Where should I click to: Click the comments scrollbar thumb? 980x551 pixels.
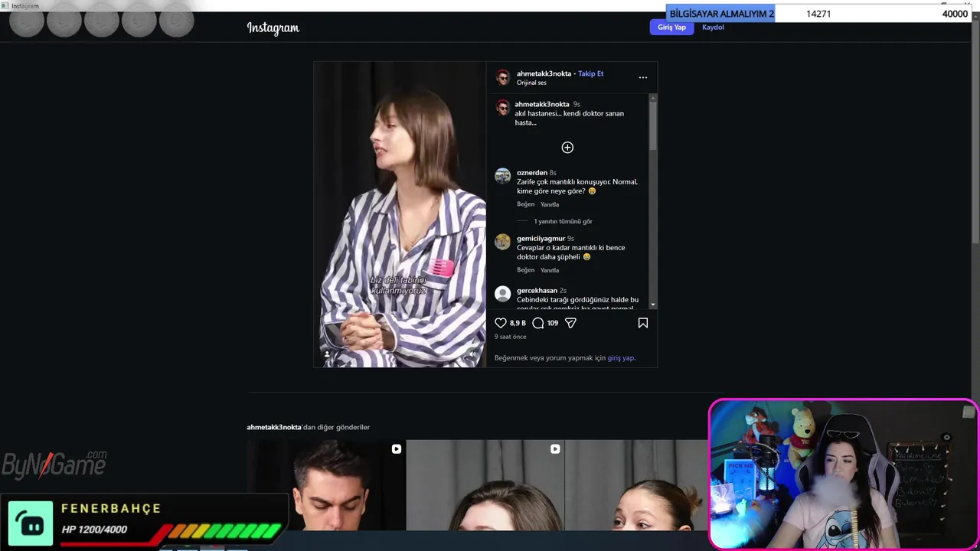653,126
